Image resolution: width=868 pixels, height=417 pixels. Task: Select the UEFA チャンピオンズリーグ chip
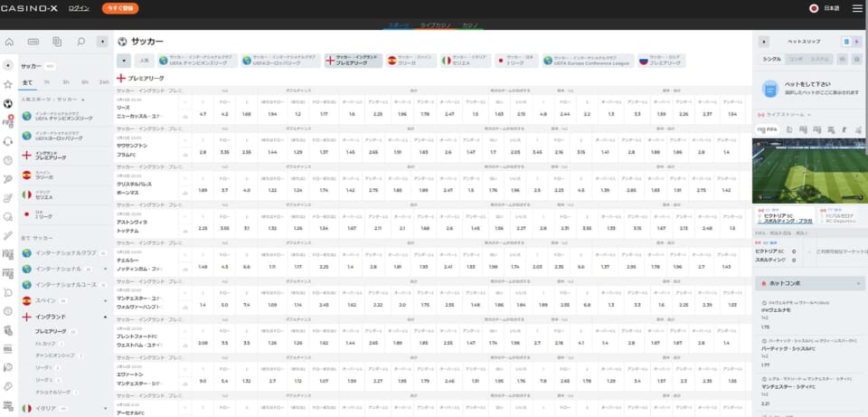point(198,61)
